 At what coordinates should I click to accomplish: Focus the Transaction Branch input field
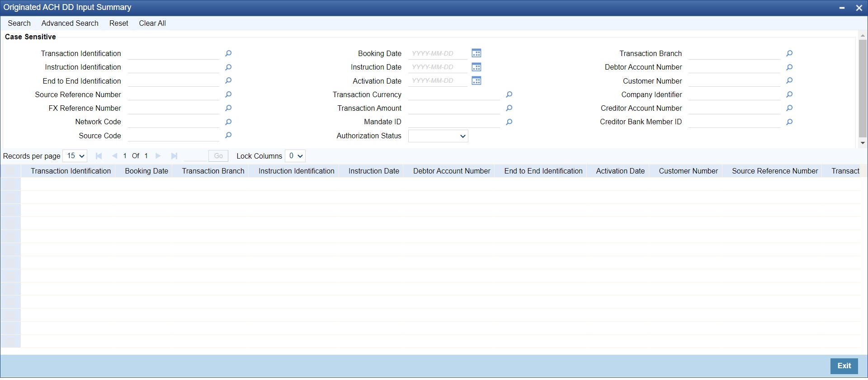734,53
